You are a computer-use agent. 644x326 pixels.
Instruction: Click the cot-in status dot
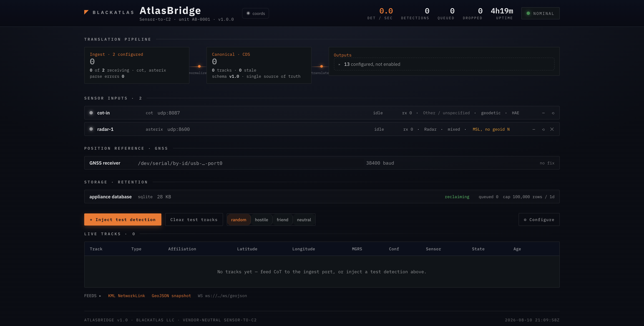point(91,113)
